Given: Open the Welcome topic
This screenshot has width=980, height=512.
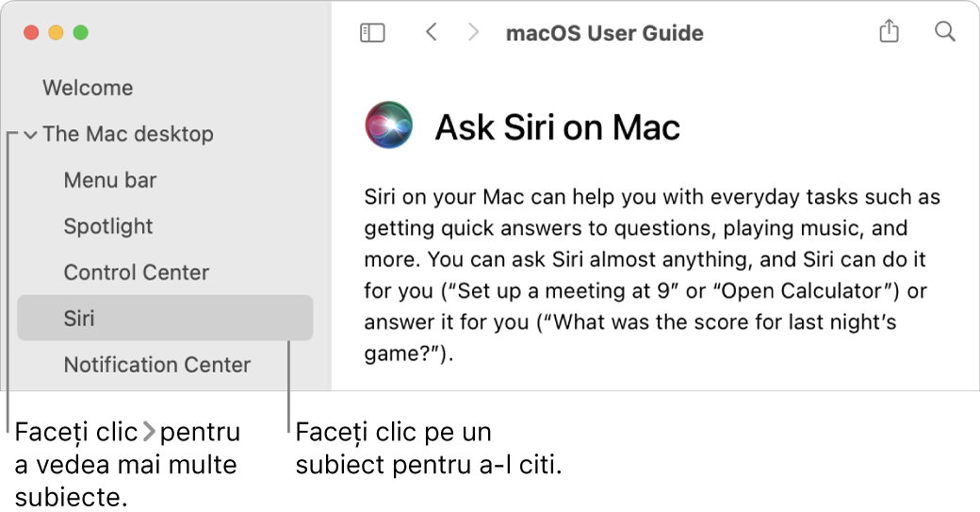Looking at the screenshot, I should tap(88, 88).
